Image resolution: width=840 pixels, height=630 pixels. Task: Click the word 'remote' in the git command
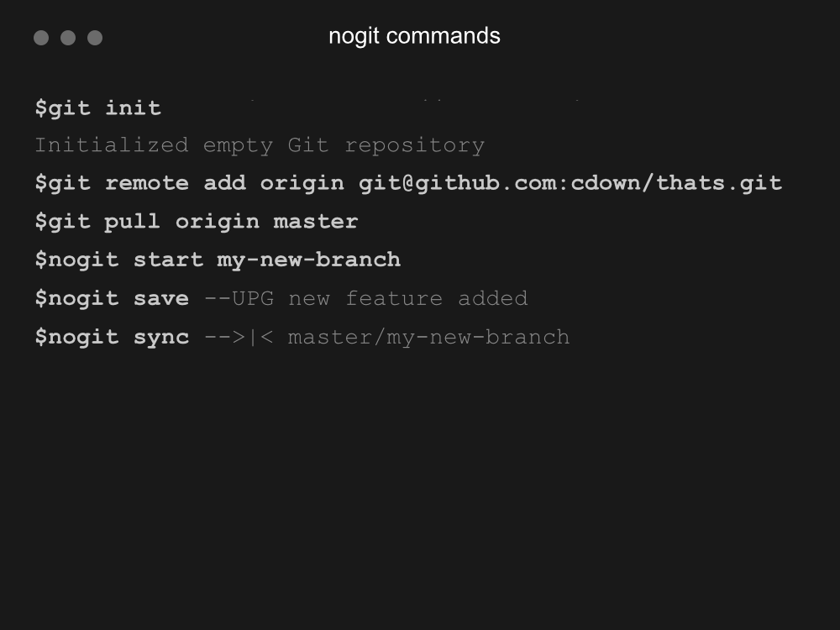(x=147, y=183)
